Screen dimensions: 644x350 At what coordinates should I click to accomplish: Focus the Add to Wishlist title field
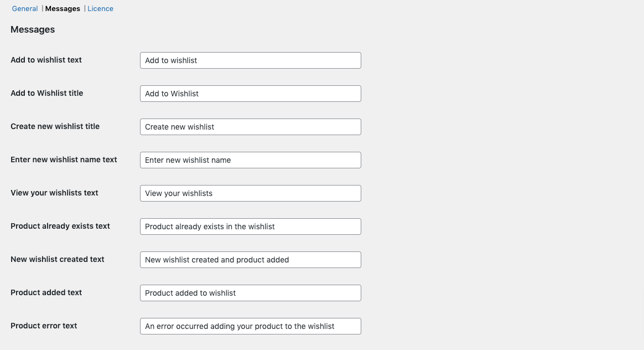250,94
